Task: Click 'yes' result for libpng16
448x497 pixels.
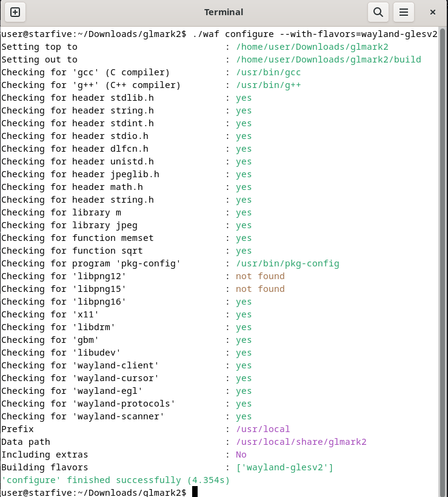Action: [244, 302]
